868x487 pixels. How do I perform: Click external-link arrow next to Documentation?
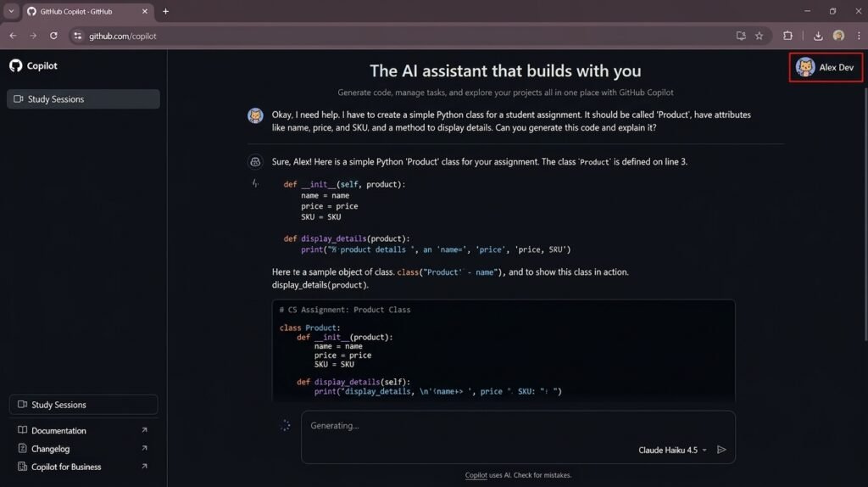click(144, 430)
